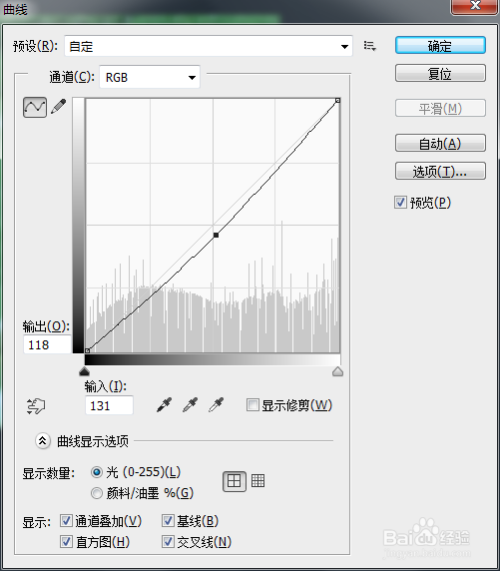Image resolution: width=500 pixels, height=571 pixels.
Task: Select the pencil draw curve tool
Action: point(59,106)
